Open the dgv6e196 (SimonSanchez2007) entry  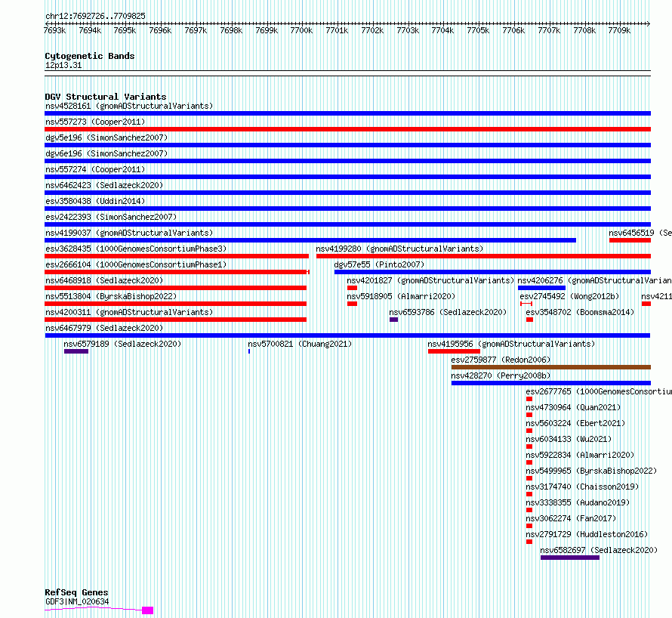(106, 153)
